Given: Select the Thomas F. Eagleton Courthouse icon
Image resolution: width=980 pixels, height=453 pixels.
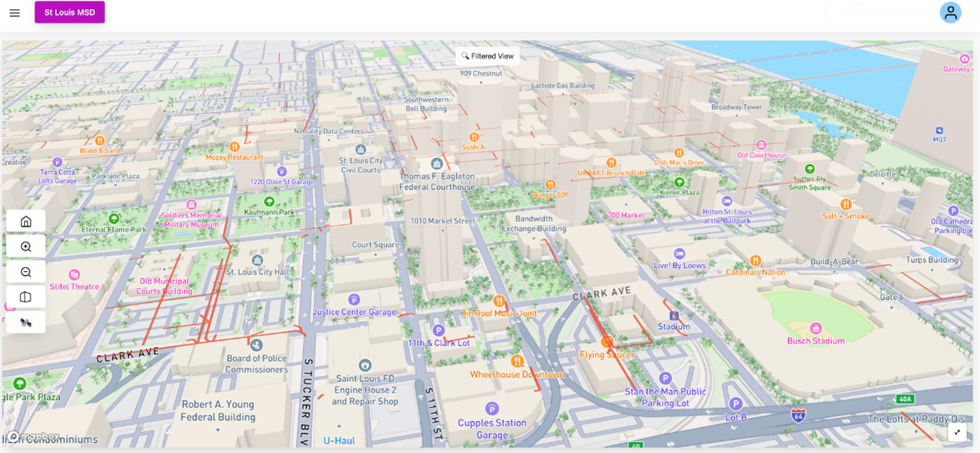Looking at the screenshot, I should 437,164.
